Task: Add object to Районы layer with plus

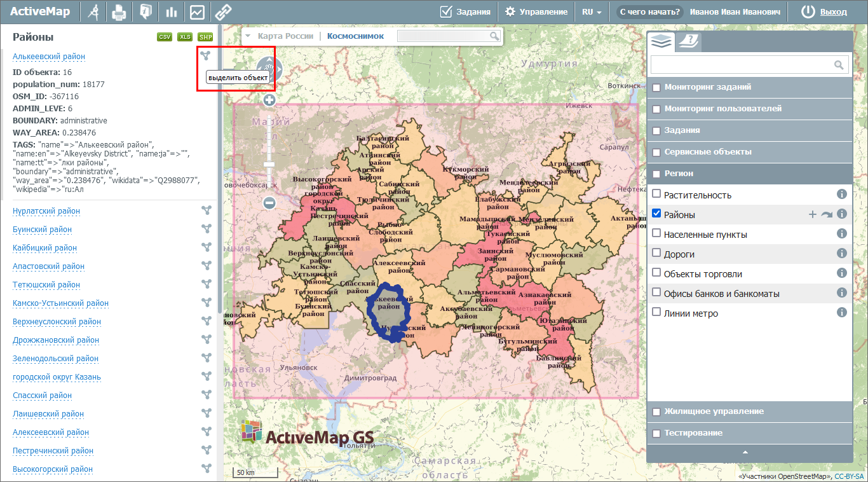Action: coord(812,214)
